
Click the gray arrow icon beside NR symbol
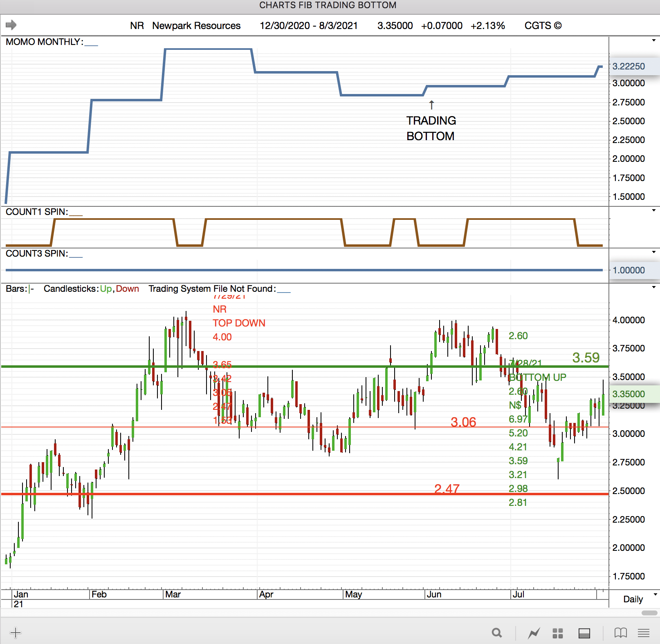pyautogui.click(x=11, y=25)
